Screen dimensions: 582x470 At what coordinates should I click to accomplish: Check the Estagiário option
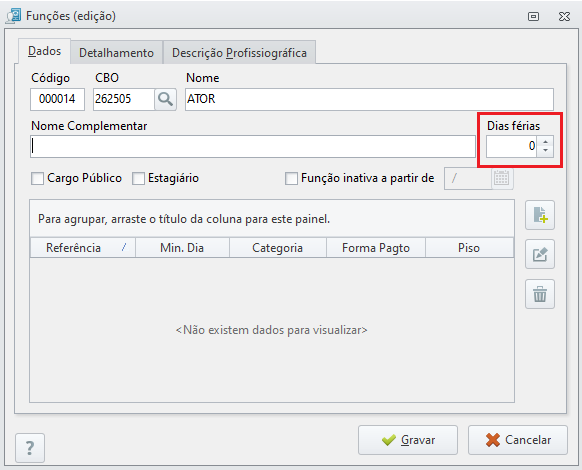(138, 178)
